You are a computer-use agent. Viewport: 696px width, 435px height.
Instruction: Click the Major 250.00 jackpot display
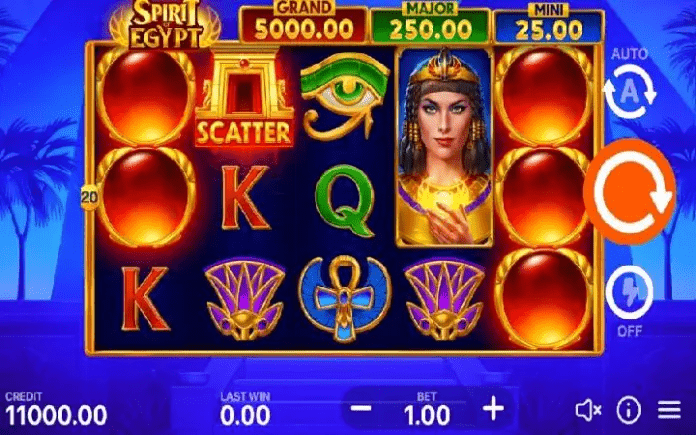430,23
